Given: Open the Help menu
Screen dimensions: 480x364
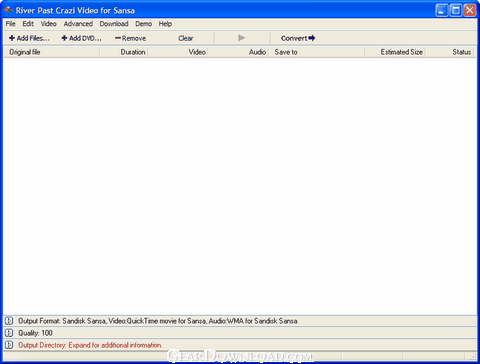Looking at the screenshot, I should [x=165, y=24].
